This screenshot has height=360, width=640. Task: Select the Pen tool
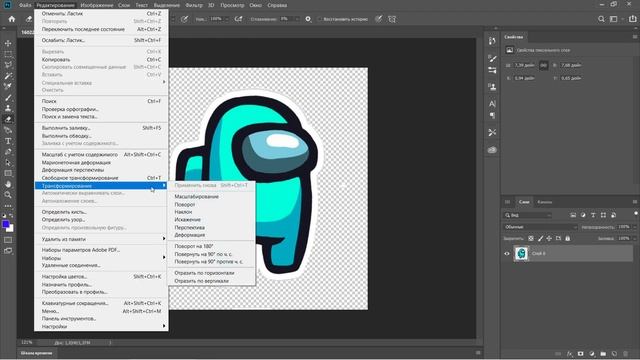pyautogui.click(x=8, y=152)
